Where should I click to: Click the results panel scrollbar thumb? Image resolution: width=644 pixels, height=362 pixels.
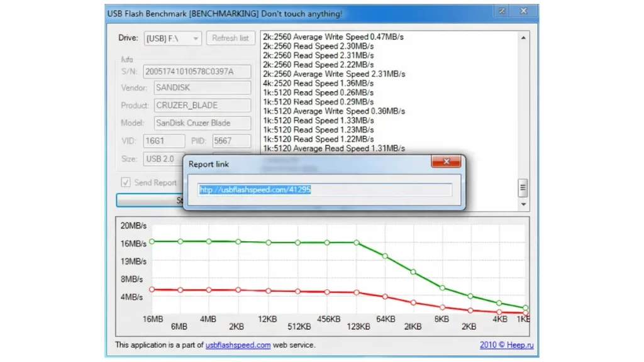pyautogui.click(x=523, y=187)
